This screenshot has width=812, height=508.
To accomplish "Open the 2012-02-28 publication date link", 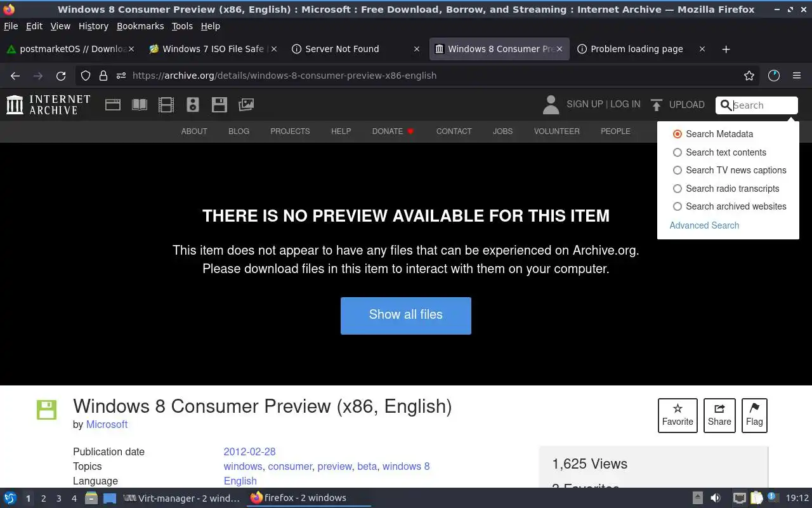I will point(249,452).
